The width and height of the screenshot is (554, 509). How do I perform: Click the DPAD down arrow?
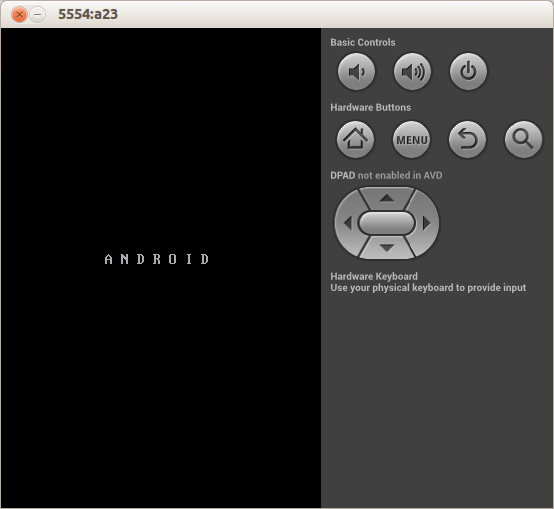point(387,248)
